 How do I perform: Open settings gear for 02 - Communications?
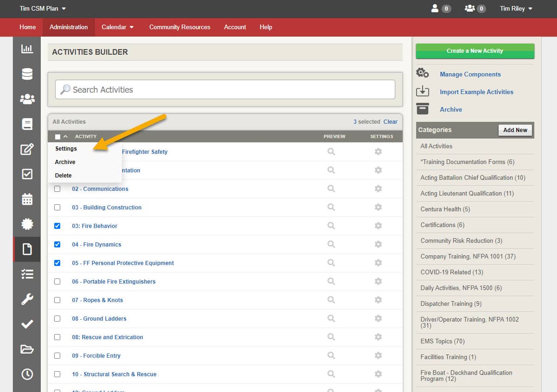(x=378, y=189)
